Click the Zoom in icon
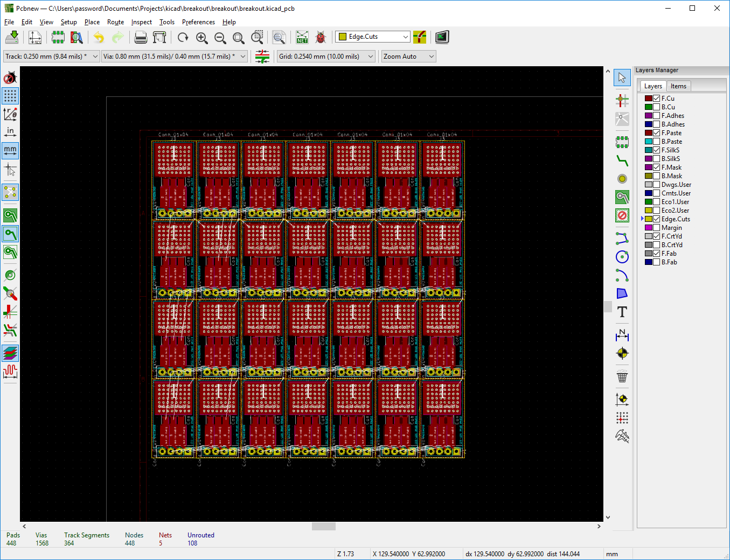 (202, 37)
